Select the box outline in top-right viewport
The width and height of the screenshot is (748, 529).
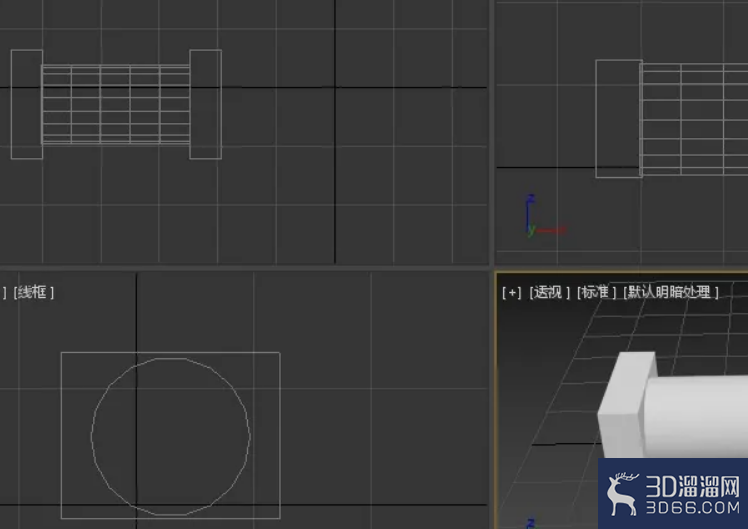[x=619, y=119]
